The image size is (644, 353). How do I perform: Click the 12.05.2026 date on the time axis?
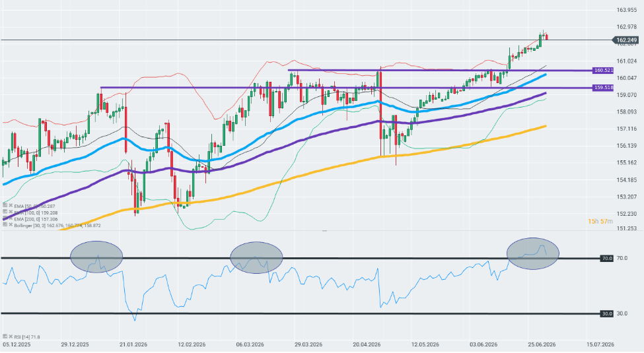coord(425,344)
